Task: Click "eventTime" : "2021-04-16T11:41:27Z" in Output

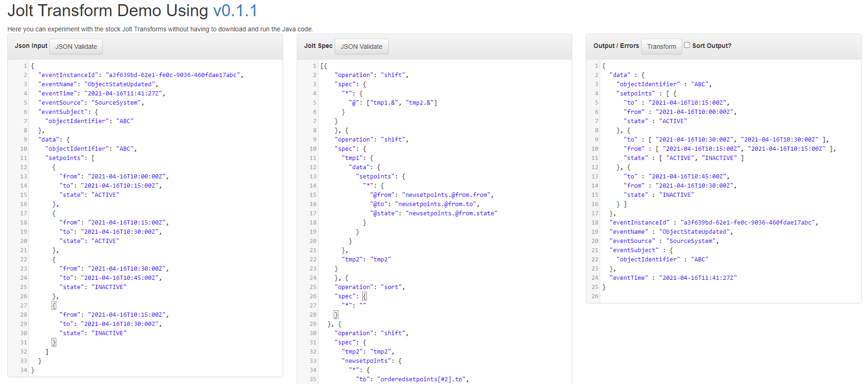Action: (x=673, y=278)
